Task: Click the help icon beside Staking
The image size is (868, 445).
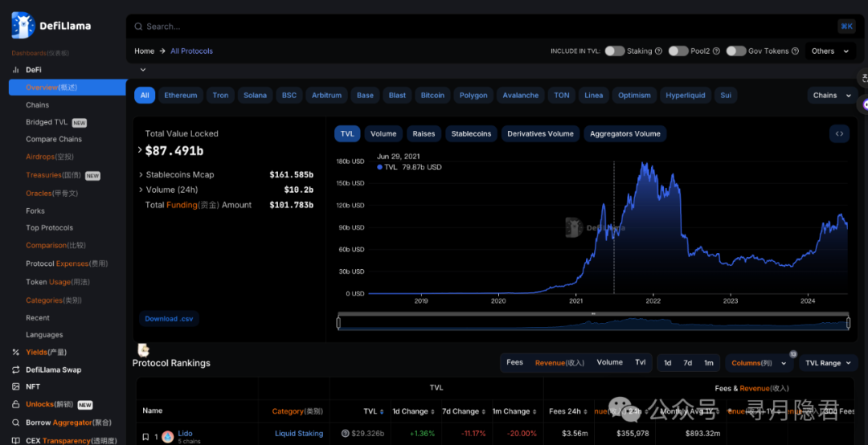Action: click(x=658, y=51)
